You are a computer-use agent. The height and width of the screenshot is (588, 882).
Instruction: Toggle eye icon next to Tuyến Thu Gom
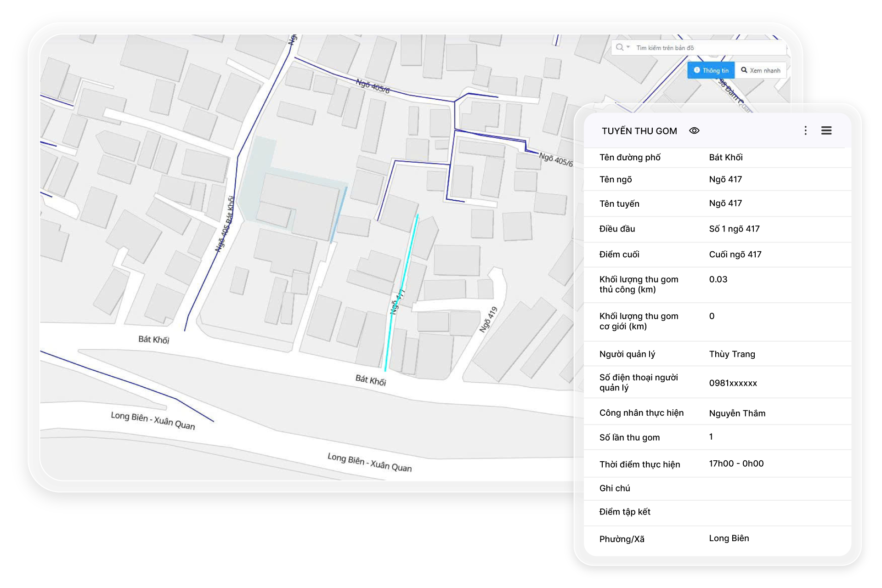point(694,131)
